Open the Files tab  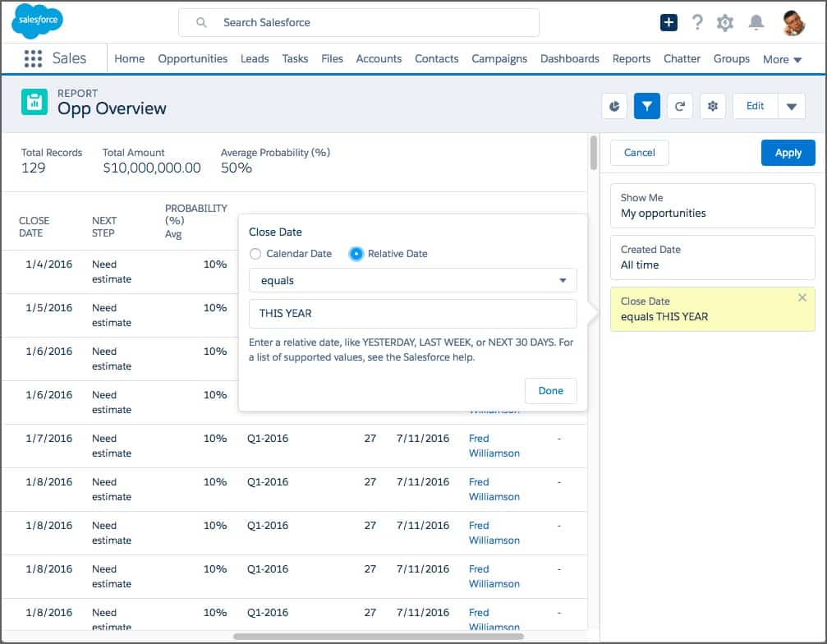point(332,58)
